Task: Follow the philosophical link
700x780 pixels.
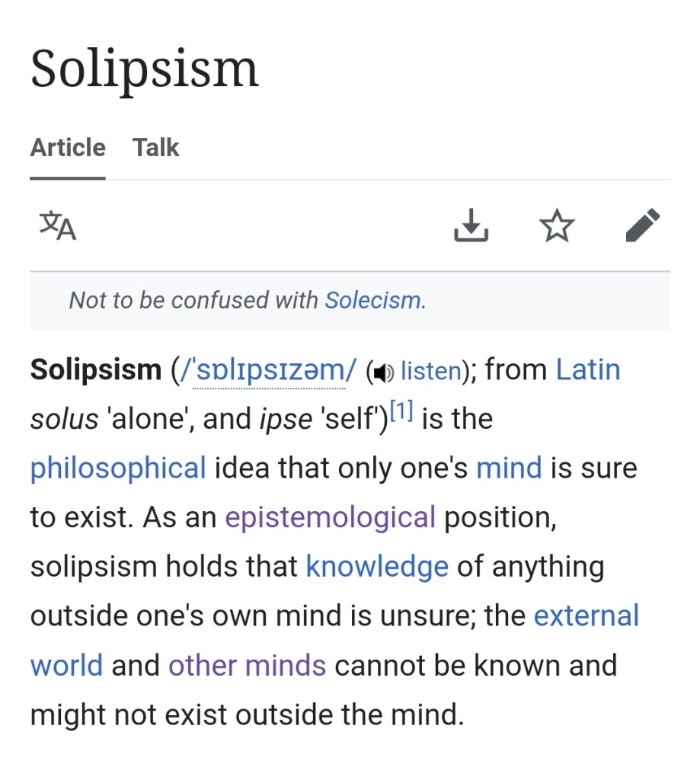Action: (x=118, y=468)
